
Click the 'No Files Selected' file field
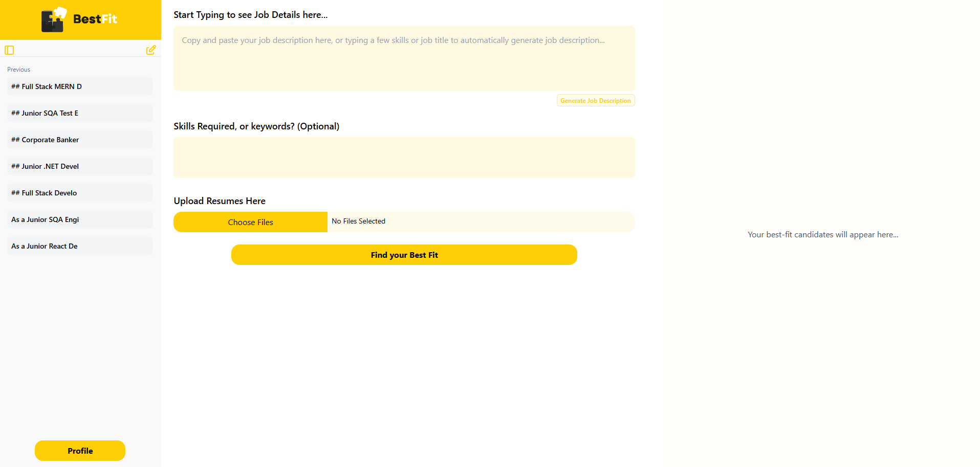coord(480,221)
